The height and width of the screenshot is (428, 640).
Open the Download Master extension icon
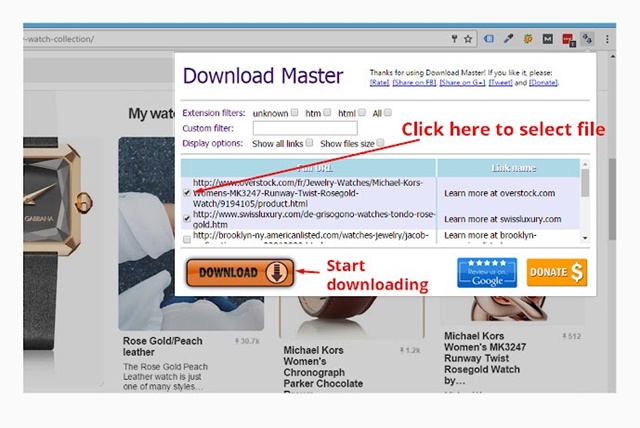click(587, 39)
